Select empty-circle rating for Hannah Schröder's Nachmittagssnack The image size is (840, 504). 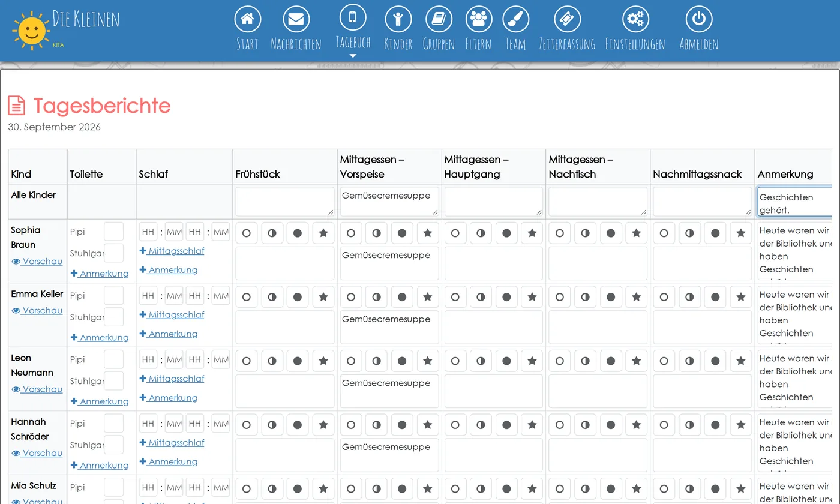664,425
